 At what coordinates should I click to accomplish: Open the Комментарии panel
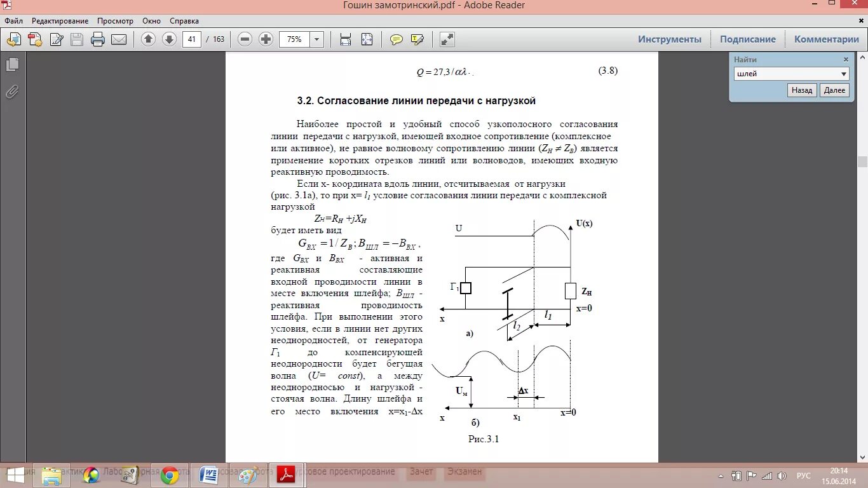tap(826, 39)
